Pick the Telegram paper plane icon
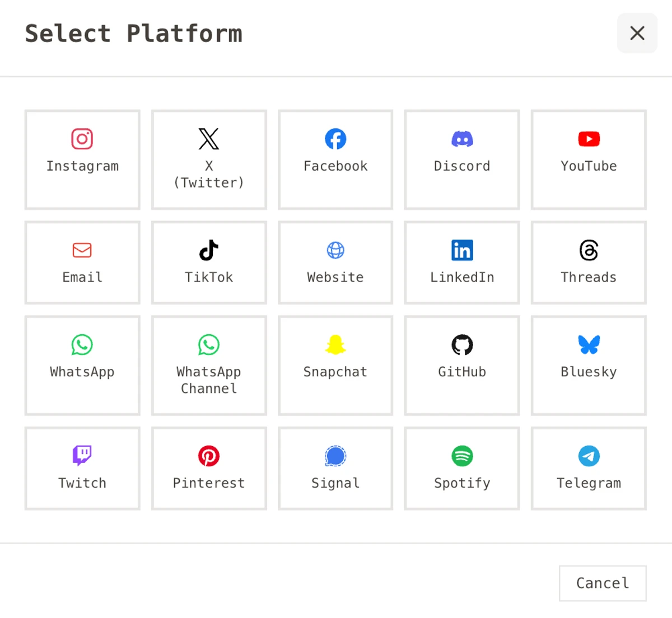672x618 pixels. pyautogui.click(x=589, y=456)
